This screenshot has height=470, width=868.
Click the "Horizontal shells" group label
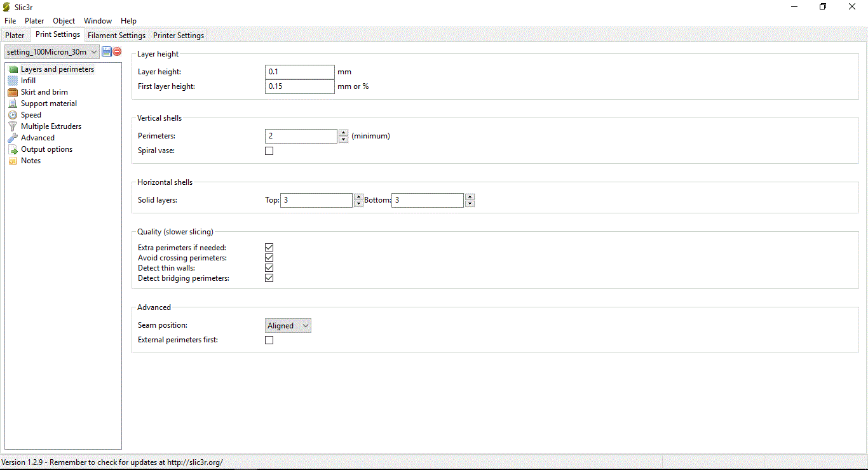tap(165, 182)
